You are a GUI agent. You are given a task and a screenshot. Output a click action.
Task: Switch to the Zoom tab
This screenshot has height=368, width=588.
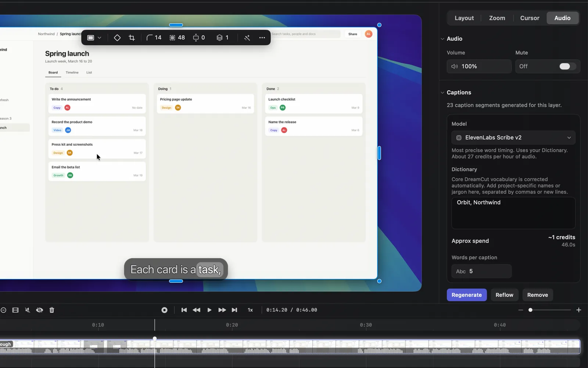tap(497, 18)
